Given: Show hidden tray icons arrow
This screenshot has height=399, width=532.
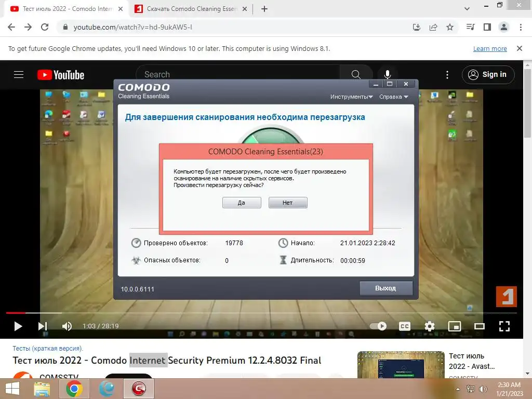Looking at the screenshot, I should point(458,389).
